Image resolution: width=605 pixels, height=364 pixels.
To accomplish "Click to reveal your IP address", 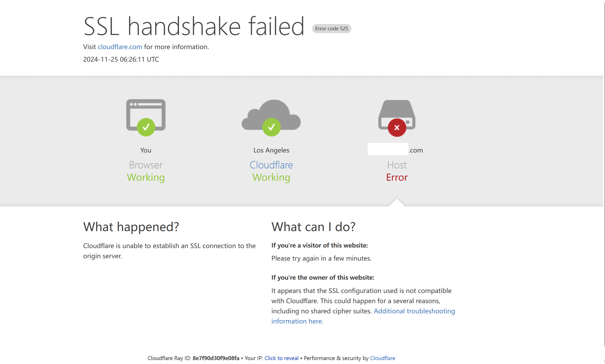I will (281, 358).
